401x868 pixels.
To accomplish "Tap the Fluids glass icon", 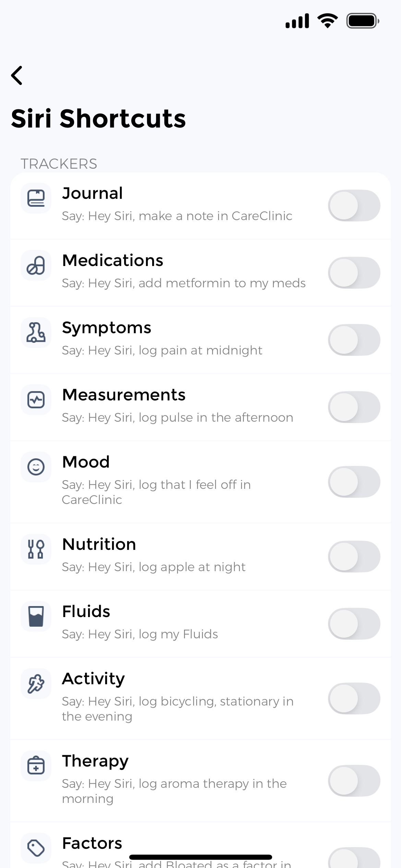I will [x=36, y=616].
